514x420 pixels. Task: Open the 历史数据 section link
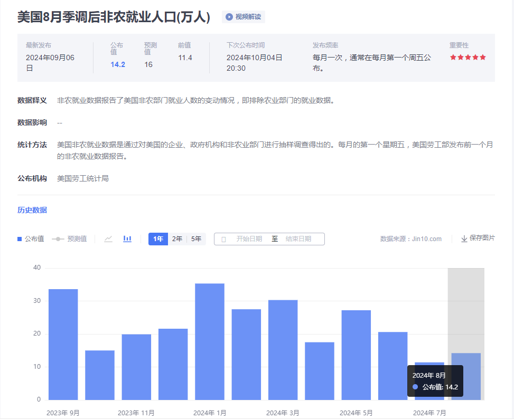pyautogui.click(x=32, y=210)
